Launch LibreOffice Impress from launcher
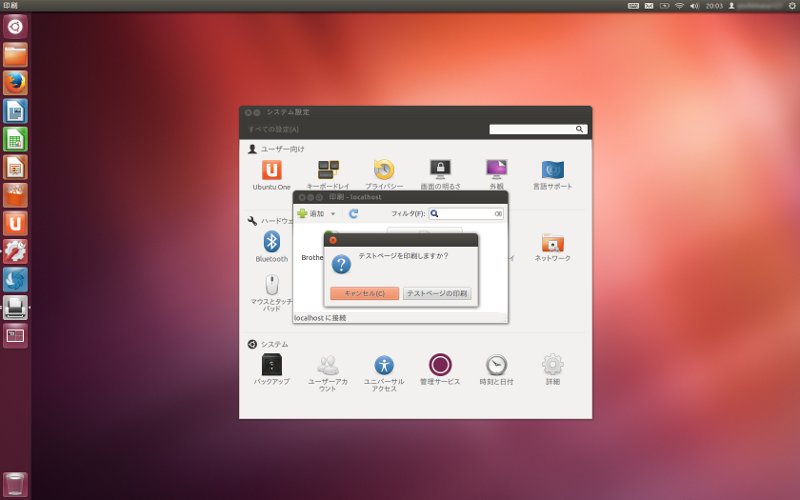800x500 pixels. click(x=15, y=167)
